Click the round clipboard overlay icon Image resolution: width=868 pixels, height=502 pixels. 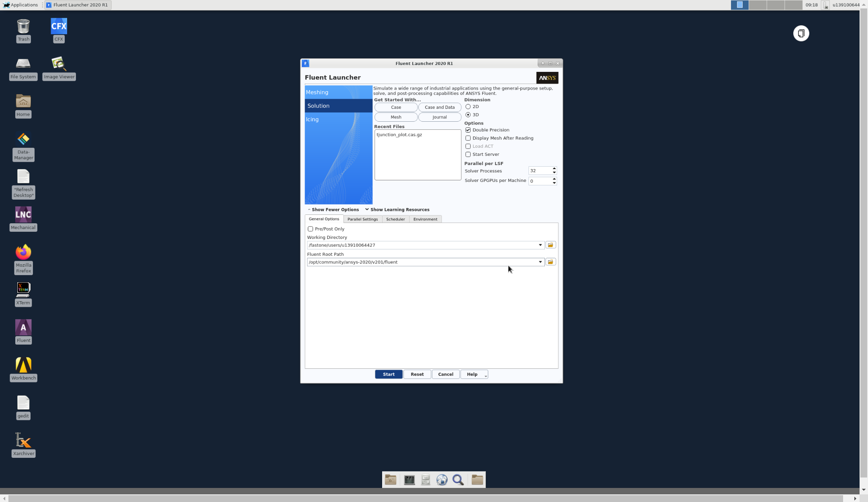pyautogui.click(x=801, y=33)
